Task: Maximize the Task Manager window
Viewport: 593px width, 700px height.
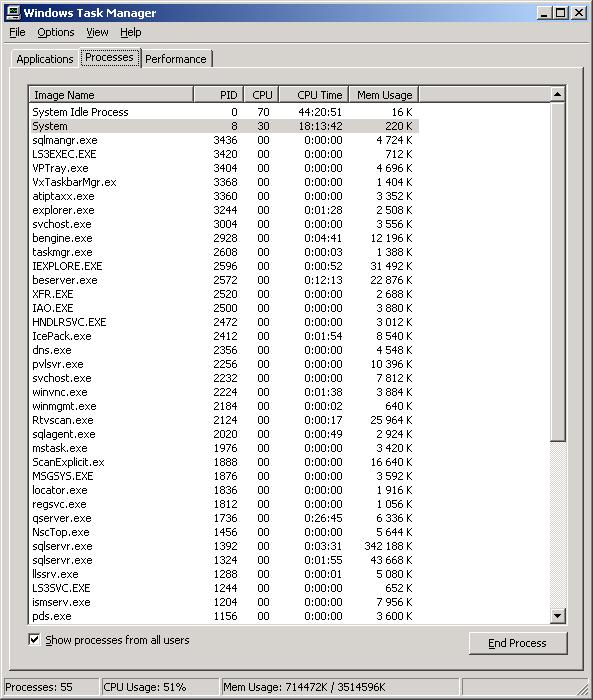Action: 560,12
